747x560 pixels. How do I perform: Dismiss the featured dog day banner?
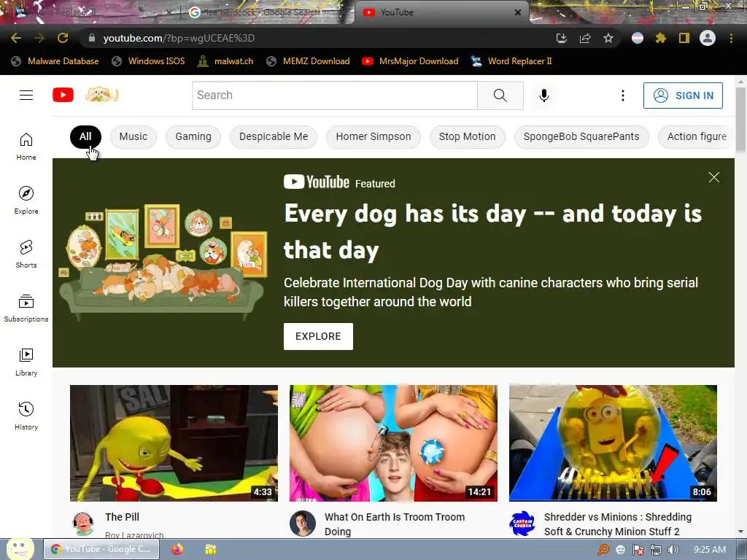click(713, 177)
